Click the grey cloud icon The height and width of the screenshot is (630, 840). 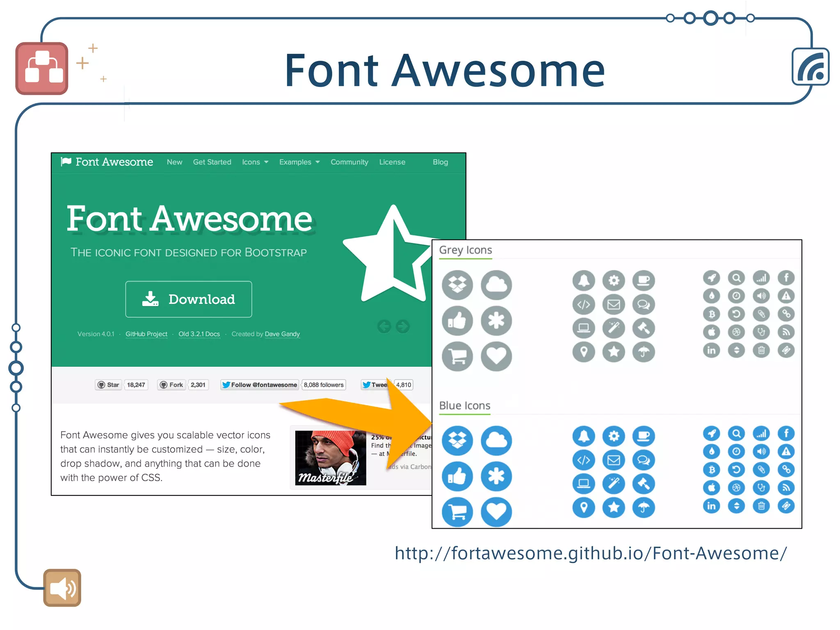(496, 285)
